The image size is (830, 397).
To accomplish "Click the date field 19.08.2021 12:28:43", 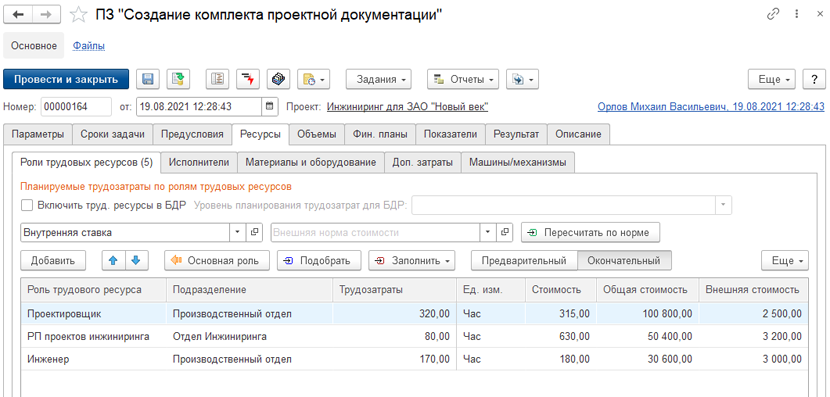I will click(199, 106).
